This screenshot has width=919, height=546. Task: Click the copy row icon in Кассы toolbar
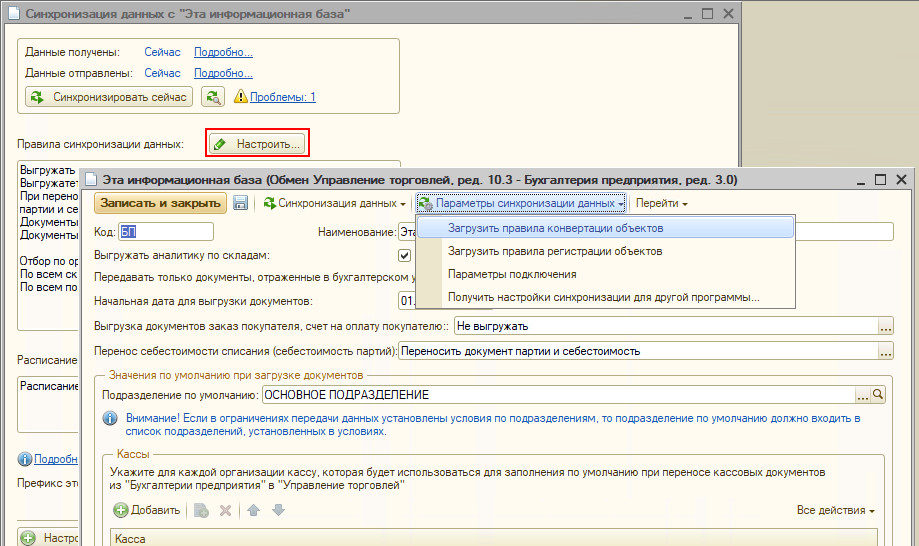(x=201, y=510)
